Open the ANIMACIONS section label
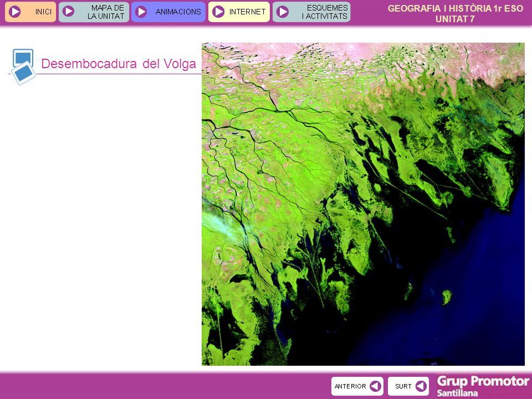The image size is (532, 399). click(178, 12)
